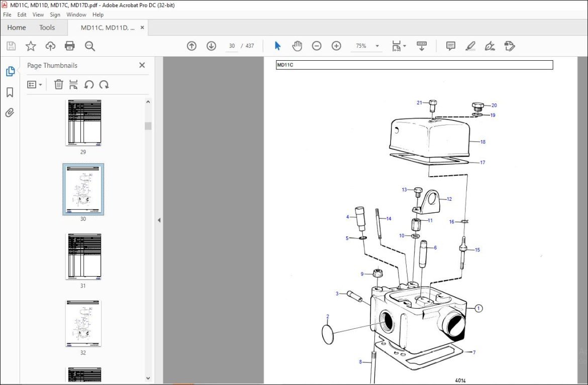Select the arrow selection tool
This screenshot has width=588, height=385.
click(x=277, y=46)
